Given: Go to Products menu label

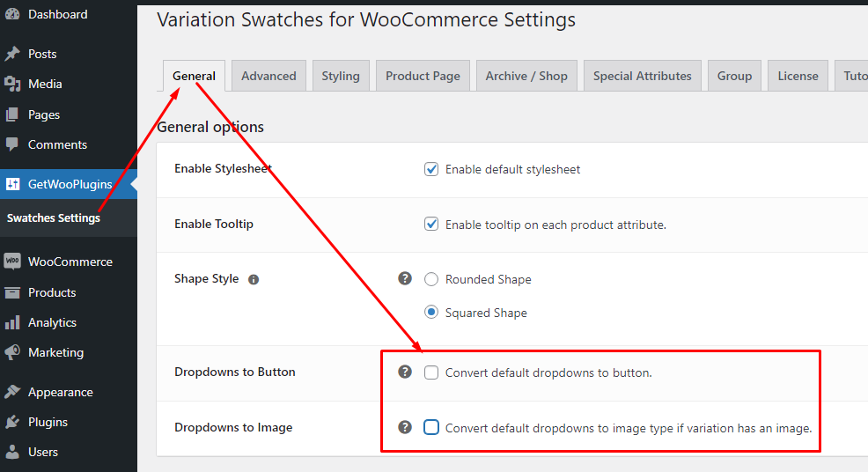Looking at the screenshot, I should coord(52,292).
